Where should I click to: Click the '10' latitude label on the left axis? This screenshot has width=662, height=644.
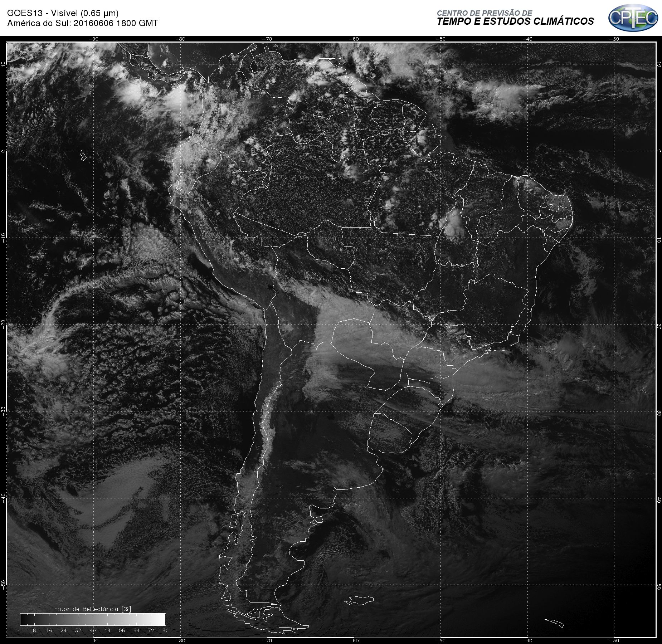3,64
